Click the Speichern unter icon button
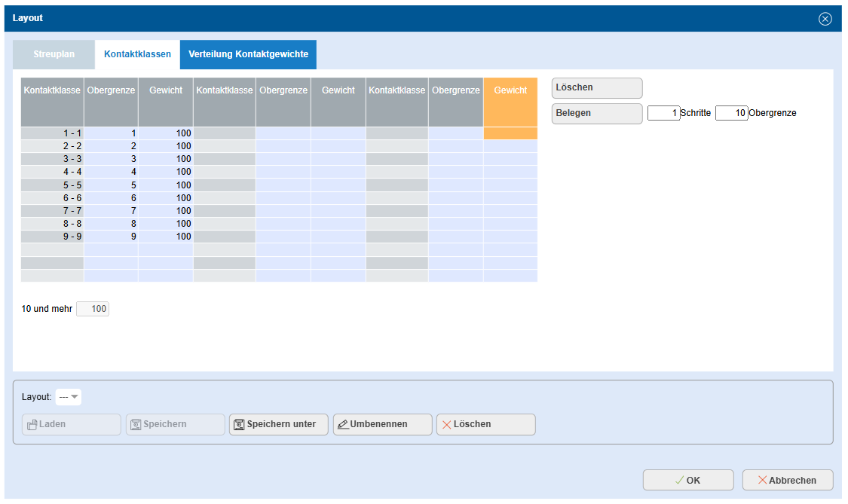Viewport: 848px width, 504px height. [279, 424]
